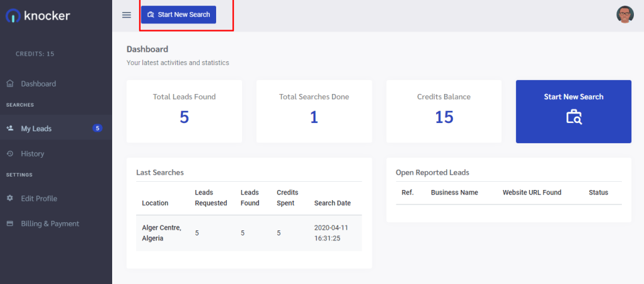The height and width of the screenshot is (284, 644).
Task: Click the Knocker logo icon
Action: click(13, 16)
